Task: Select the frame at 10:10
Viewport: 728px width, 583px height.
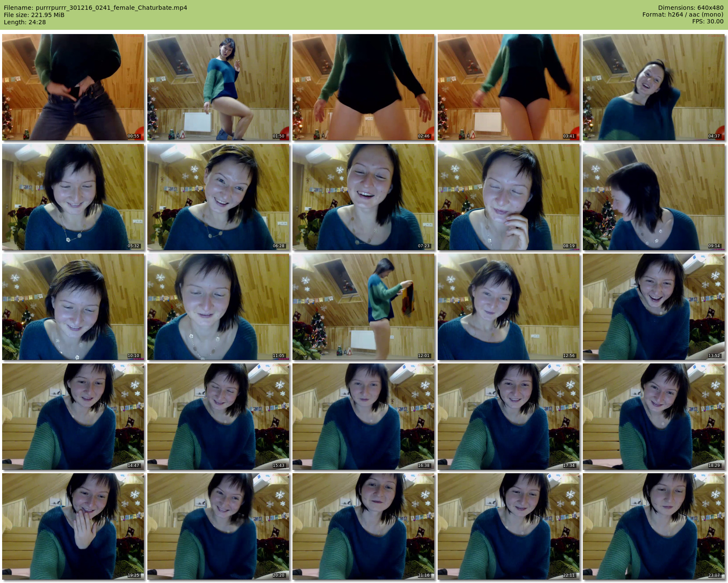Action: [73, 307]
